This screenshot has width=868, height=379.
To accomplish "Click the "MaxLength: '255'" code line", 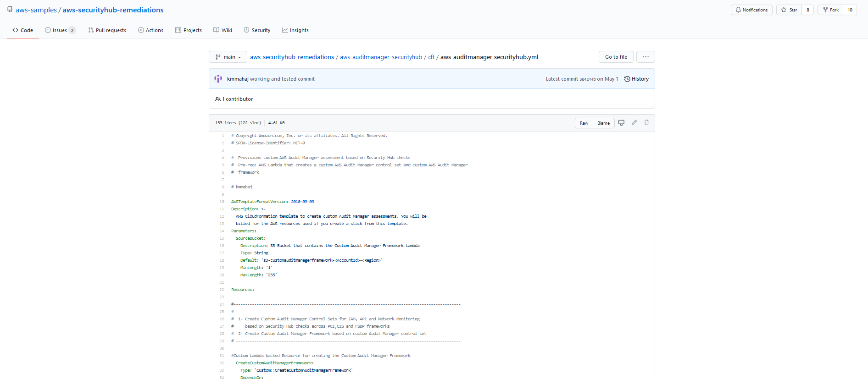I will click(259, 275).
